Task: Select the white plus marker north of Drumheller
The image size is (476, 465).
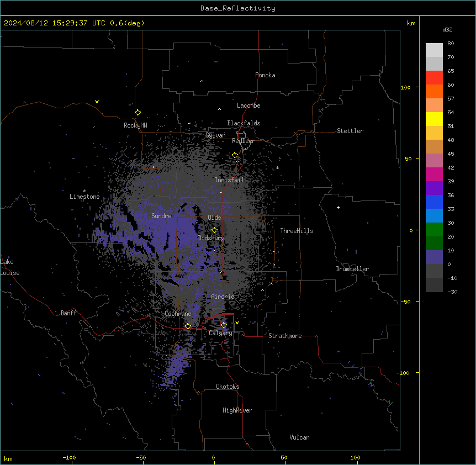Action: point(338,207)
